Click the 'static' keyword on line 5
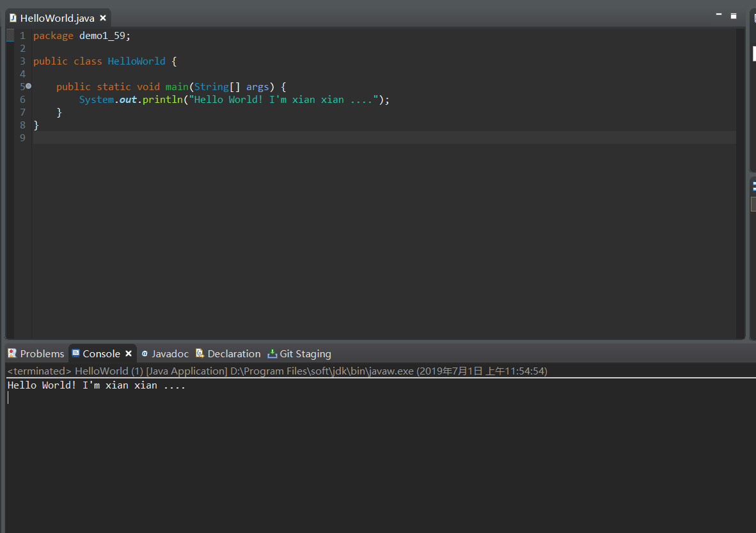This screenshot has height=533, width=756. pos(114,87)
